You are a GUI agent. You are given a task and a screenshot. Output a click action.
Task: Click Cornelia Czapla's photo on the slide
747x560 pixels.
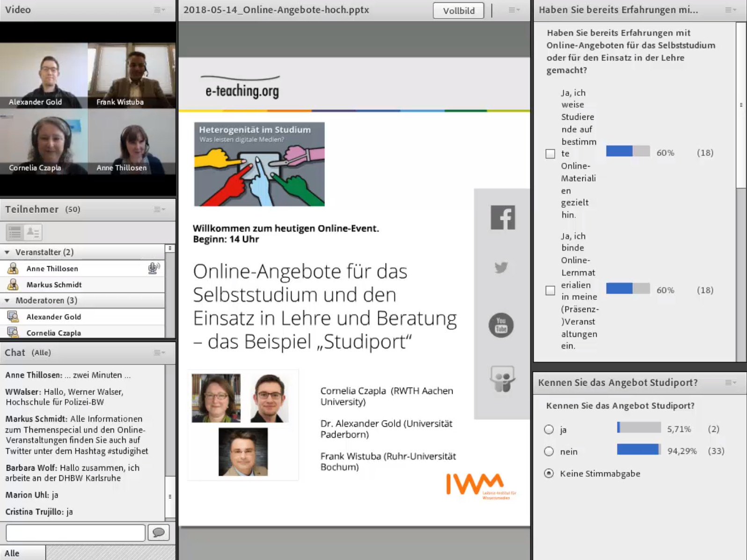point(216,398)
